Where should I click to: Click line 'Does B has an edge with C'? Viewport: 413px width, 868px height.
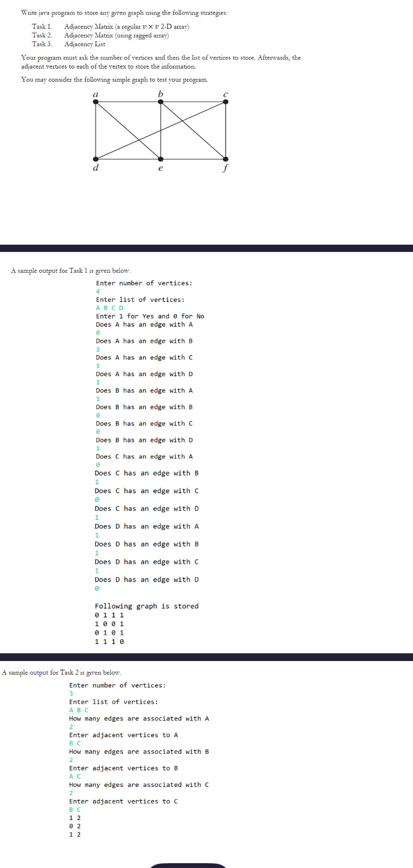[144, 423]
